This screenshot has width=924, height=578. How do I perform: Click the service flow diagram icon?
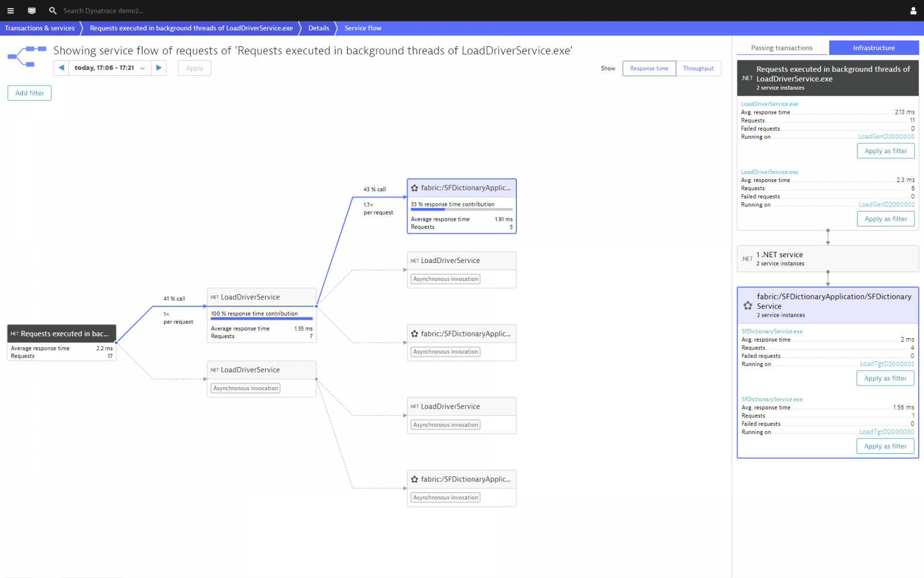click(x=27, y=57)
